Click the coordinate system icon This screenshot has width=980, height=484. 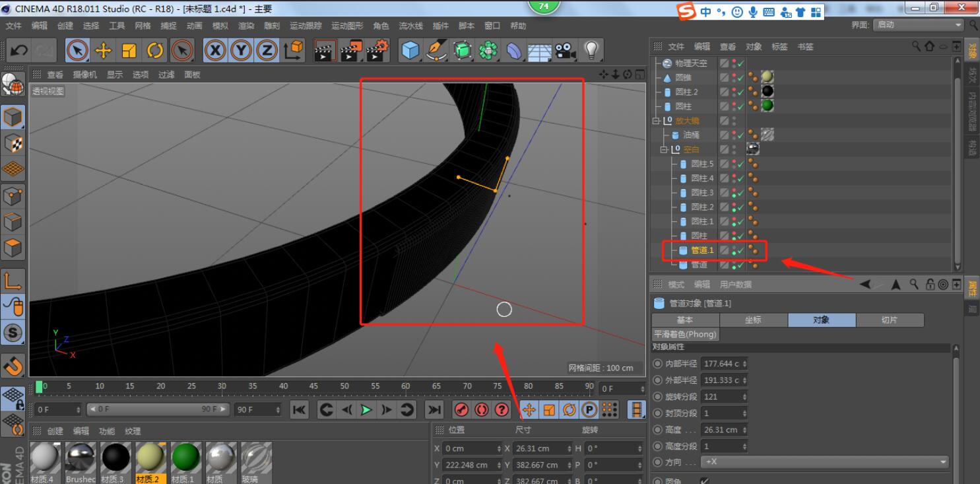(293, 51)
